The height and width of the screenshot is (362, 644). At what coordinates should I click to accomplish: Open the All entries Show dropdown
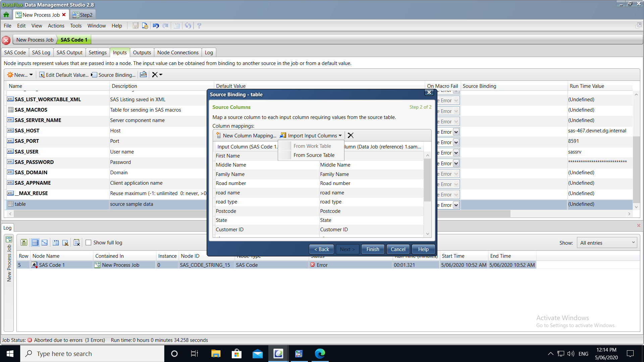coord(607,243)
